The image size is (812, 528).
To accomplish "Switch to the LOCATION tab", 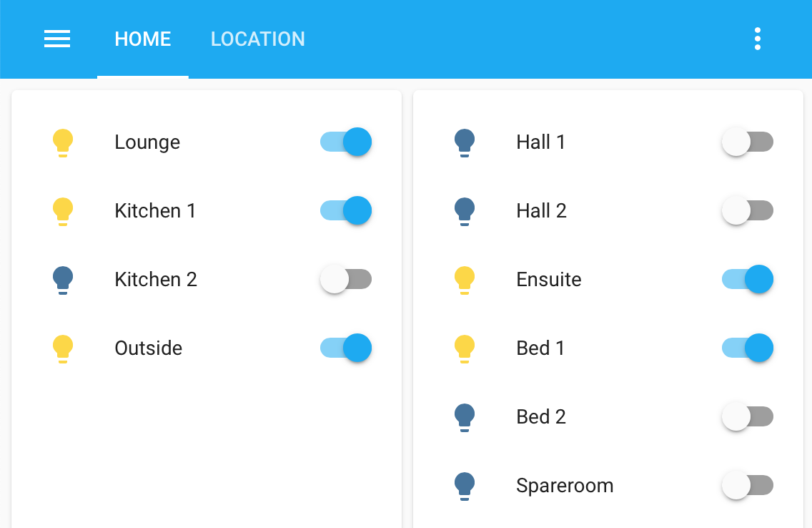I will click(x=258, y=39).
